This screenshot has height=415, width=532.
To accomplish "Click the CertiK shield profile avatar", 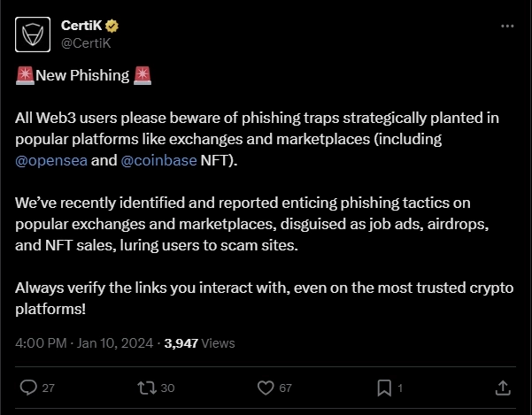I will click(x=33, y=34).
